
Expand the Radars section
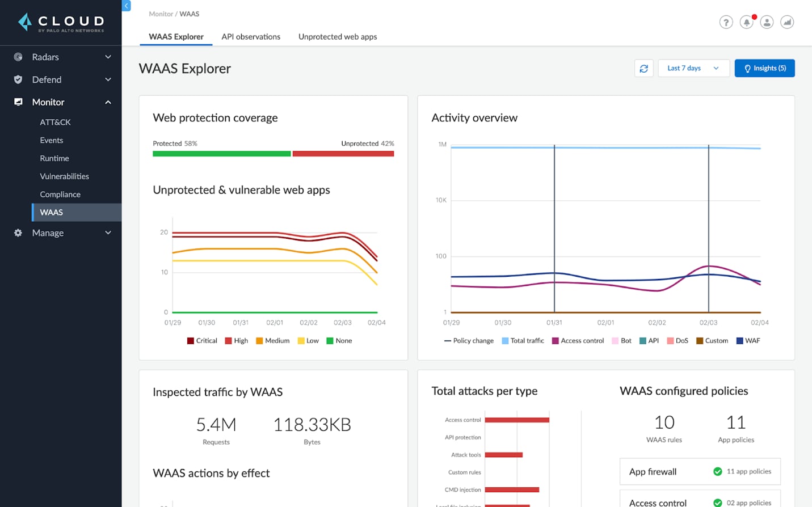[x=108, y=57]
